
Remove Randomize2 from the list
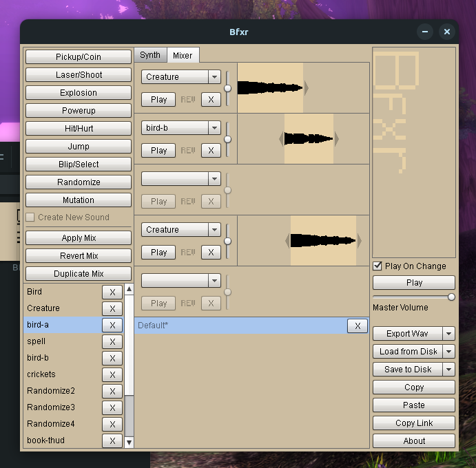[112, 392]
